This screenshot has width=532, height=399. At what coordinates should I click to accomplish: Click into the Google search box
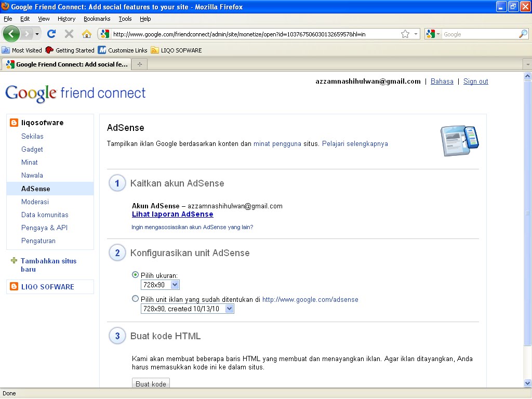click(480, 34)
